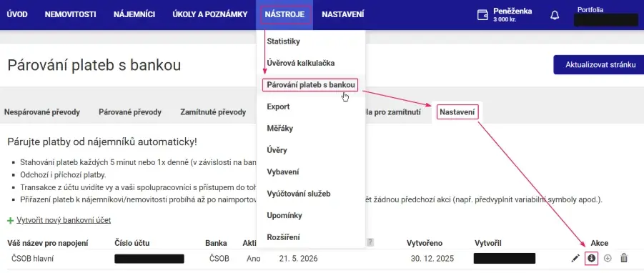Select the Nastavení tab

(x=457, y=111)
